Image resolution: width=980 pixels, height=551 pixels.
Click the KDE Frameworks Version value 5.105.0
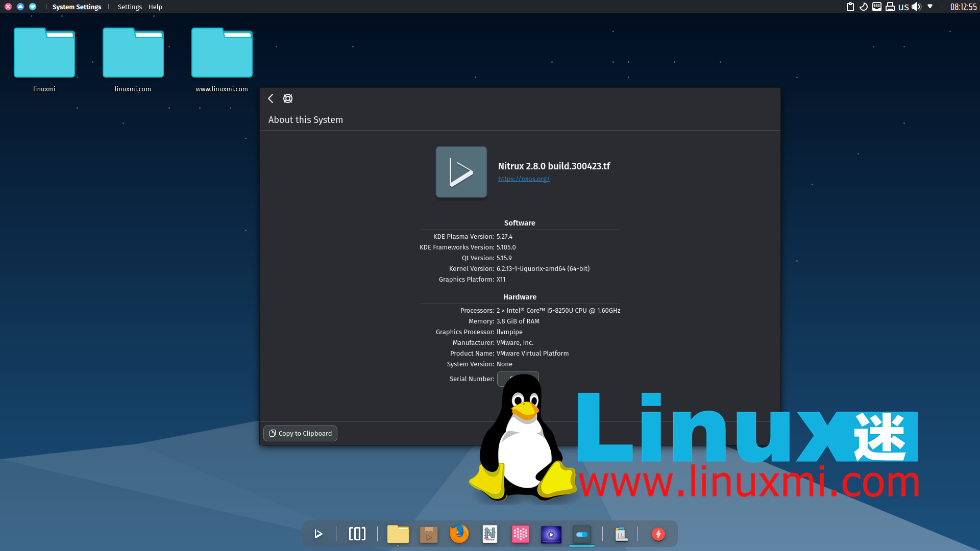506,247
